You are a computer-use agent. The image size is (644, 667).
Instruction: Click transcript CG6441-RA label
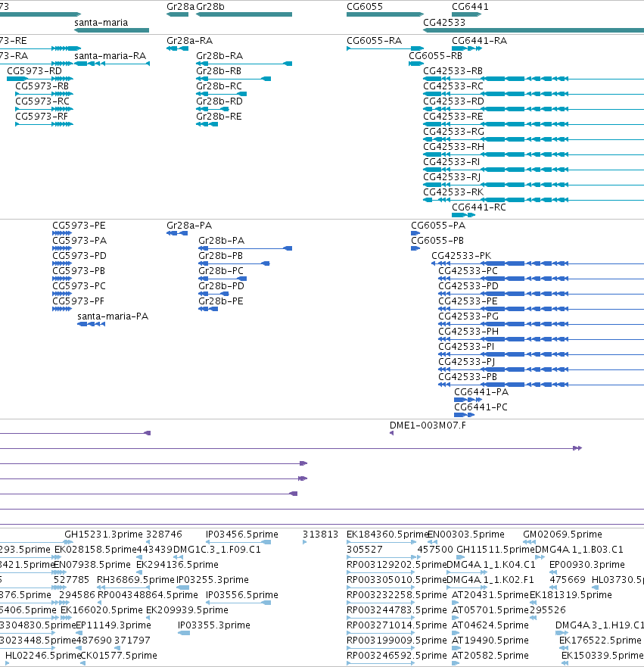coord(479,41)
